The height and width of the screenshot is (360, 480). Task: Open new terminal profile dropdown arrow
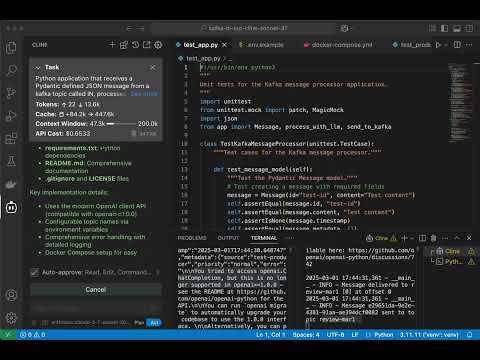pyautogui.click(x=412, y=238)
